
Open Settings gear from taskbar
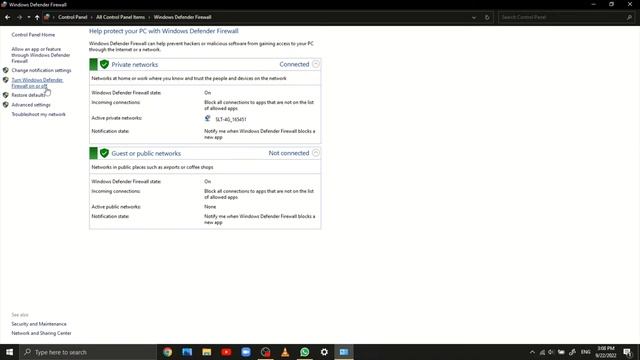[x=324, y=352]
